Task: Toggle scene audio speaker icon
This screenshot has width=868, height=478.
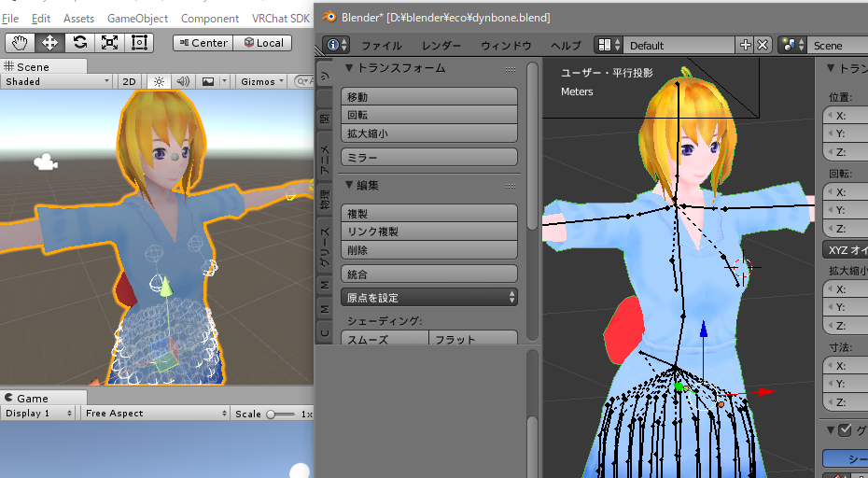Action: tap(183, 81)
